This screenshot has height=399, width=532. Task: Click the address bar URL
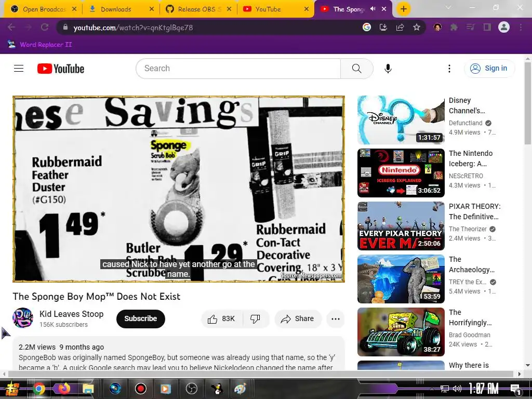point(133,28)
